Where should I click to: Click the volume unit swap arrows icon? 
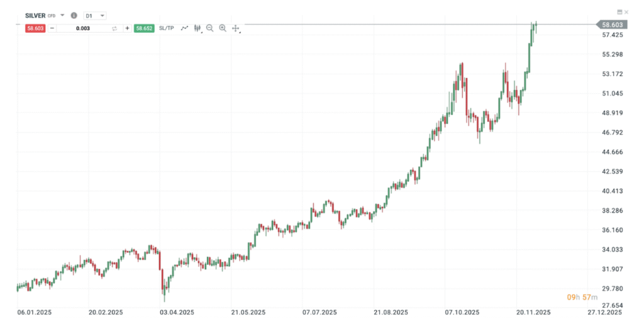point(114,28)
